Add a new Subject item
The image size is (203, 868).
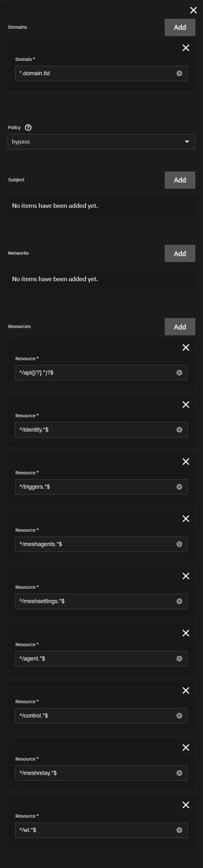point(180,180)
